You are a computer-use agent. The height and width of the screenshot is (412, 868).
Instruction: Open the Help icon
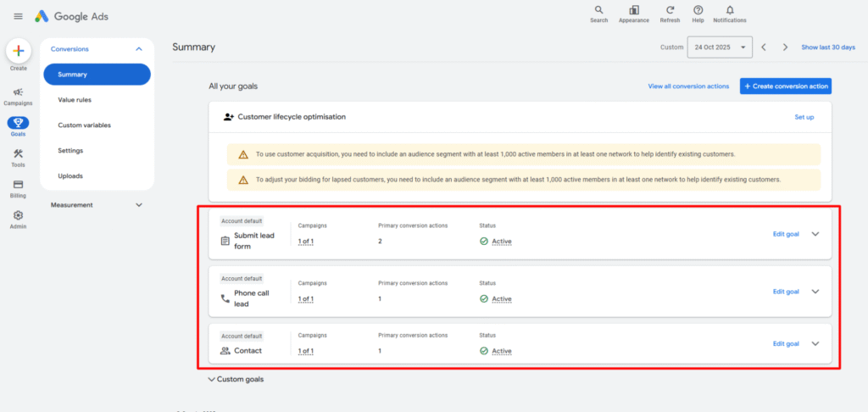(698, 10)
